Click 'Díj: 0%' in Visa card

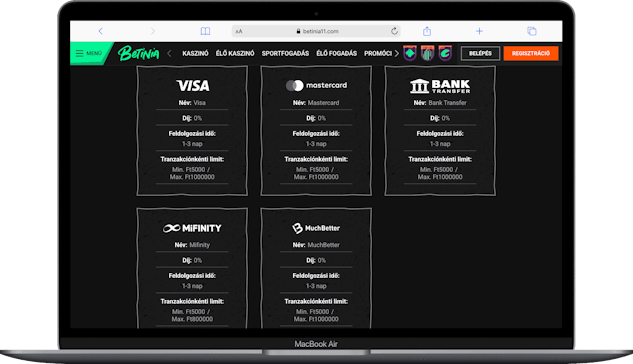click(x=192, y=118)
